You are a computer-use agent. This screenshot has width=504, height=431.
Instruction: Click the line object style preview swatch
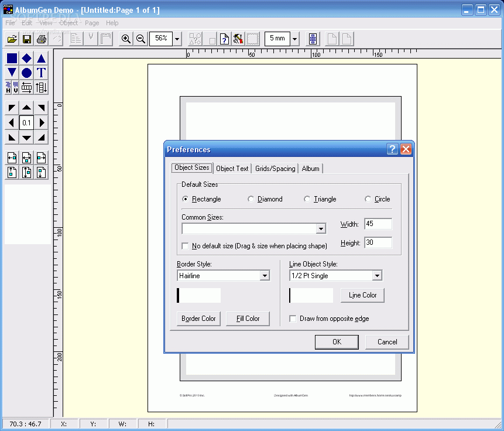click(311, 295)
